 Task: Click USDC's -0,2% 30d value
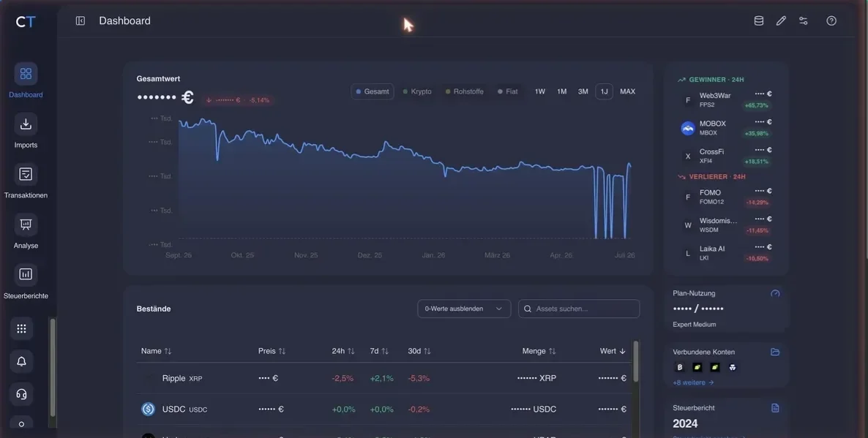[x=419, y=409]
